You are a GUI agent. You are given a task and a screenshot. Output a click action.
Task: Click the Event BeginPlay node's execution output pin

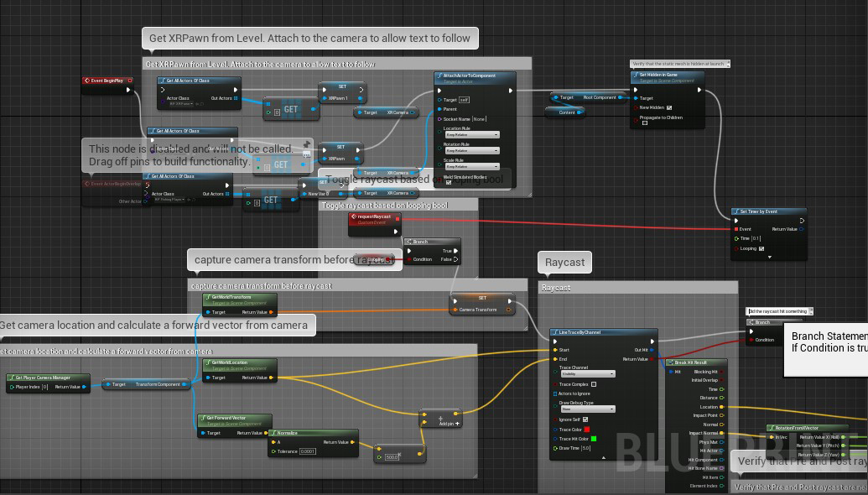tap(128, 89)
